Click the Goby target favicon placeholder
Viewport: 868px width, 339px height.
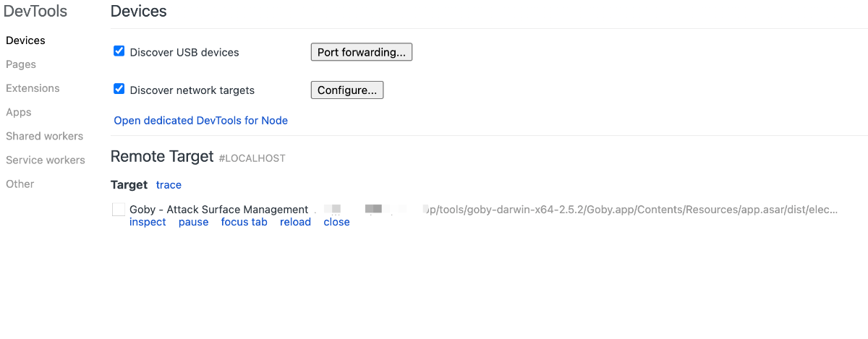tap(119, 210)
